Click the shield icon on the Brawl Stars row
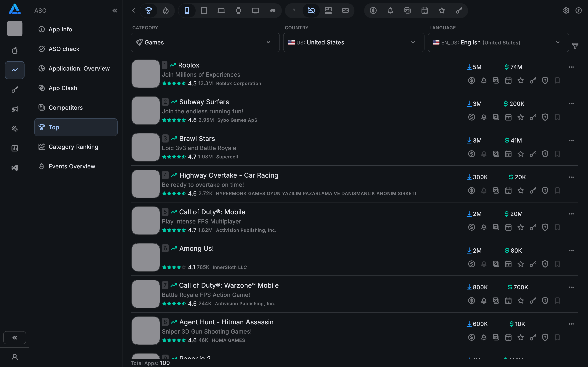Image resolution: width=588 pixels, height=367 pixels. click(x=545, y=154)
